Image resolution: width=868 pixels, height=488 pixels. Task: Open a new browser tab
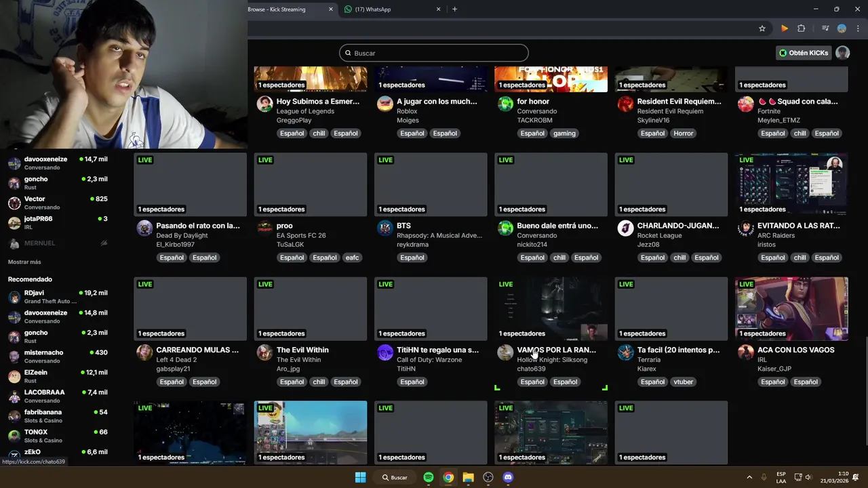pyautogui.click(x=454, y=9)
